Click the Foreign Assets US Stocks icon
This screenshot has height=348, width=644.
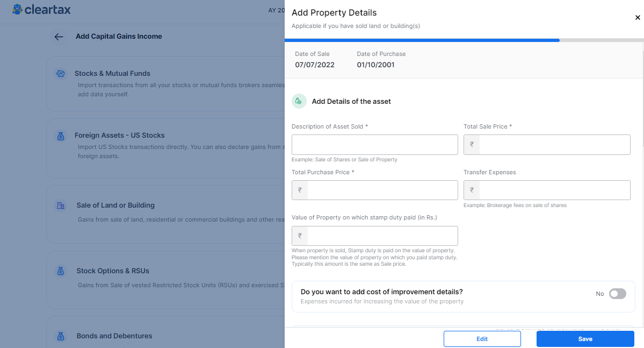[61, 136]
